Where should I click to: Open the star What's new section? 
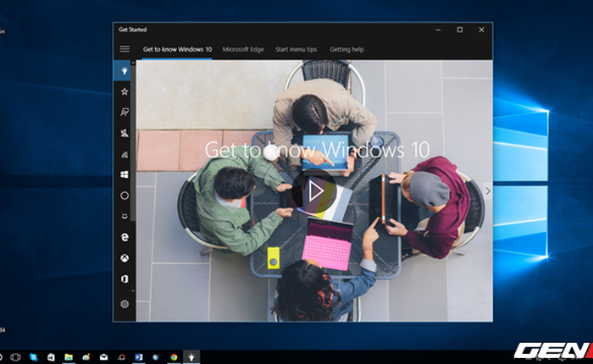pyautogui.click(x=125, y=91)
